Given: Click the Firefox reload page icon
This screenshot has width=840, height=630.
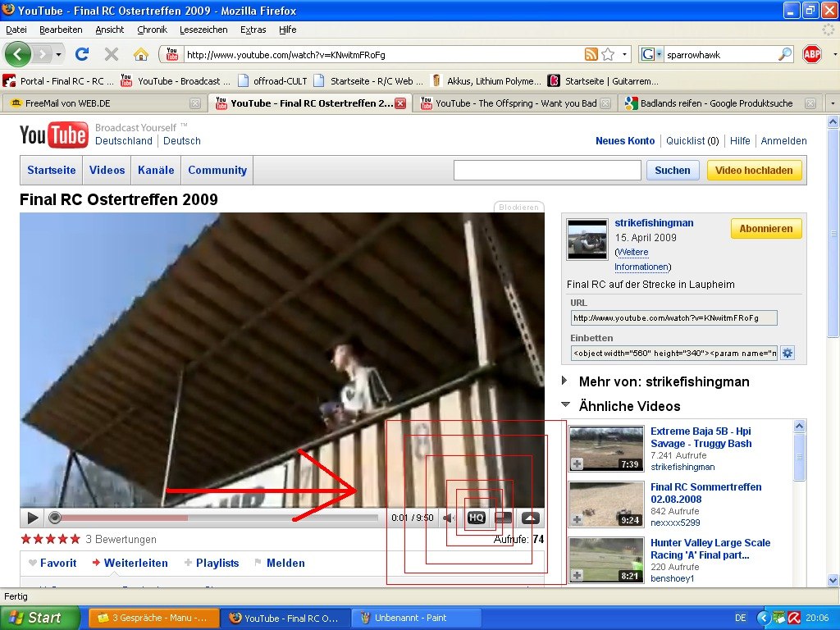Looking at the screenshot, I should 81,54.
